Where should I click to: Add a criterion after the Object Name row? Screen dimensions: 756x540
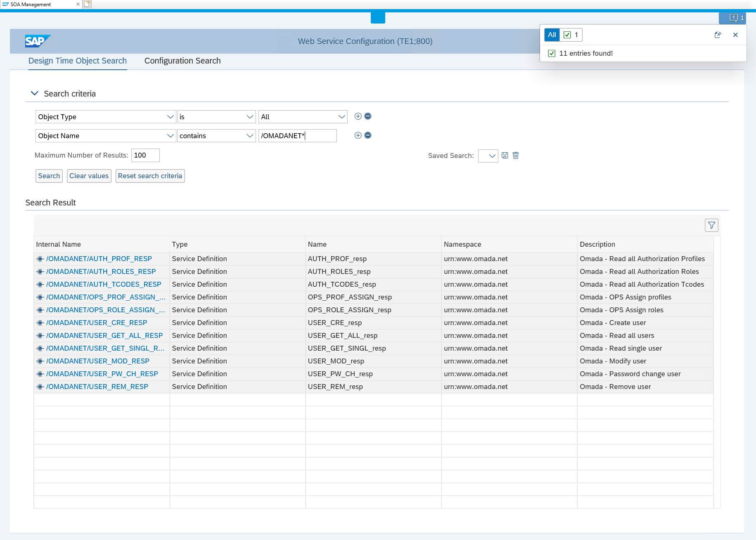pyautogui.click(x=358, y=135)
